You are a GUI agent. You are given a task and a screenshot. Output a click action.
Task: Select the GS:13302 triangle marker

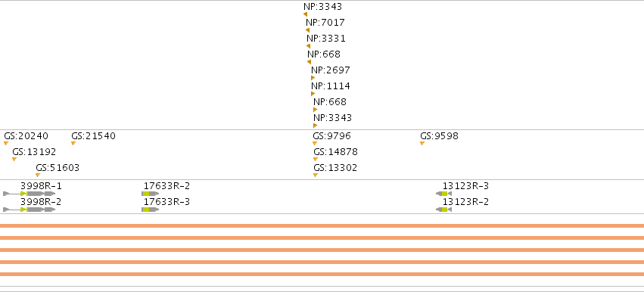coord(316,176)
